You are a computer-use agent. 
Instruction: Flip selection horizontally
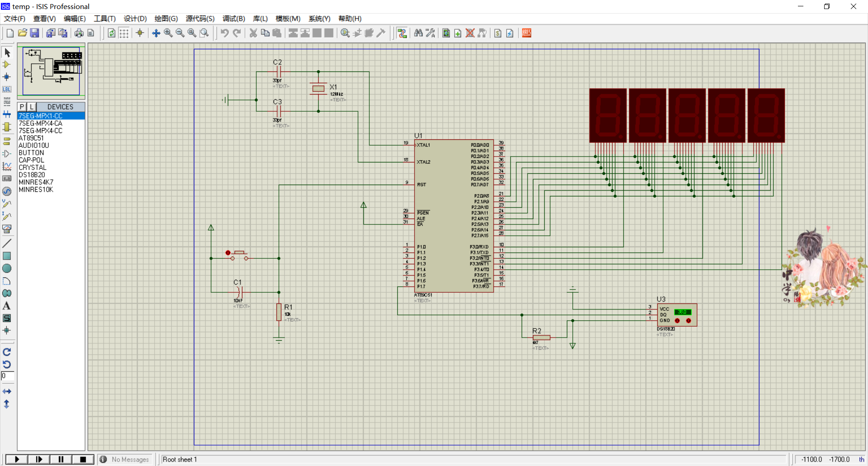7,391
